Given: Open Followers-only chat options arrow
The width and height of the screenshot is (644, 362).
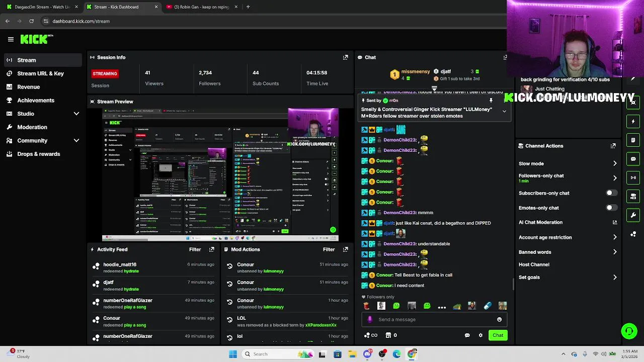Looking at the screenshot, I should 614,178.
